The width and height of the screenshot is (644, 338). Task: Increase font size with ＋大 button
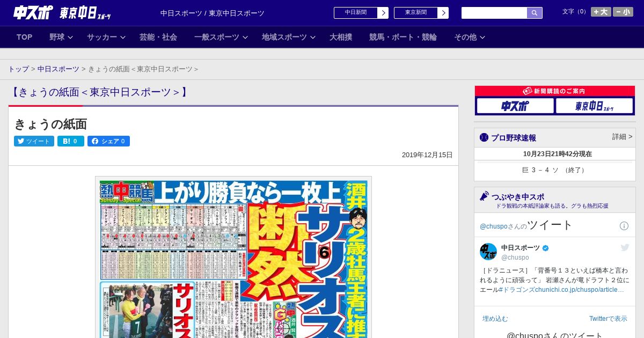[601, 12]
